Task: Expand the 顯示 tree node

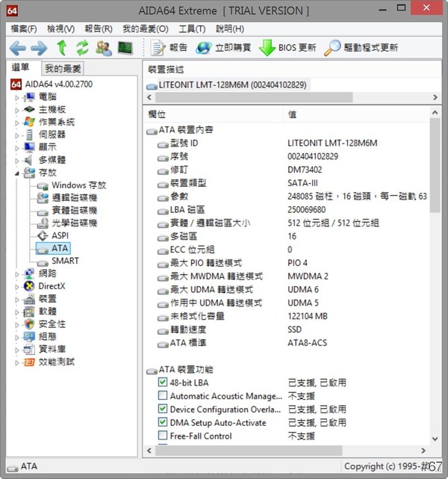Action: (x=16, y=148)
